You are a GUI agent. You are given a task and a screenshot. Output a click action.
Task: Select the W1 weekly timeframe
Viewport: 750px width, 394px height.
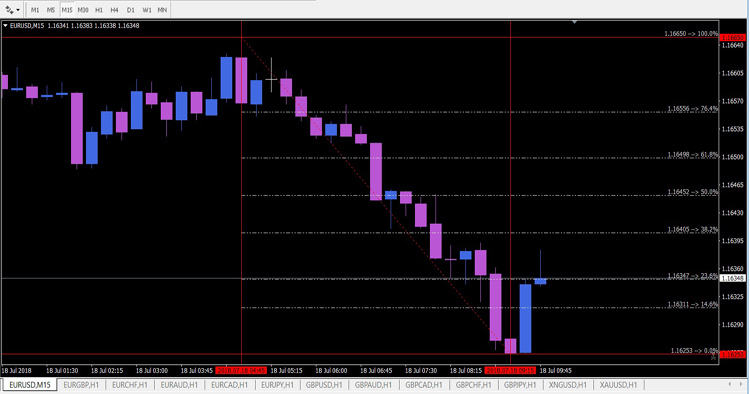tap(146, 10)
